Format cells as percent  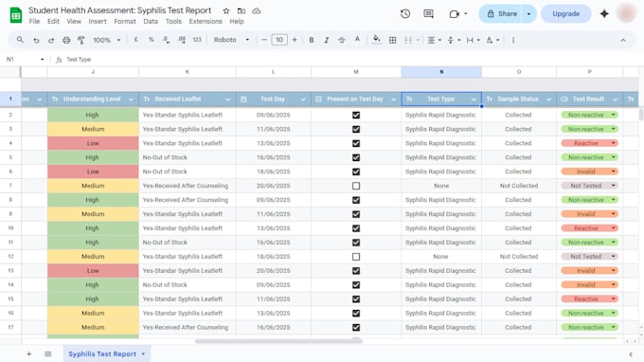tap(152, 40)
